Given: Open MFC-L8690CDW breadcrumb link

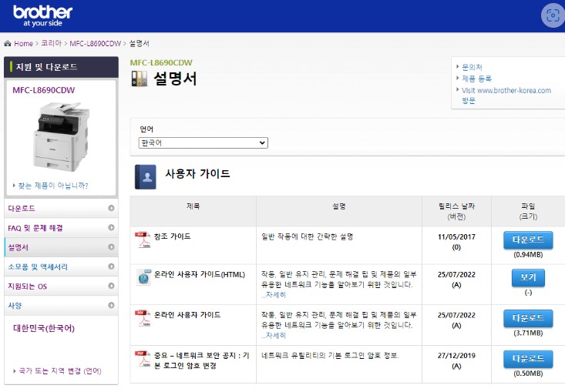Looking at the screenshot, I should 95,44.
